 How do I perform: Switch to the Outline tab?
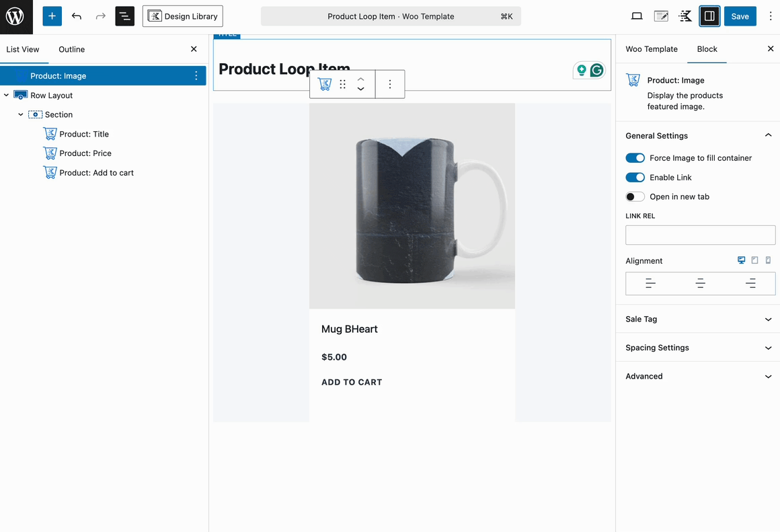point(72,49)
